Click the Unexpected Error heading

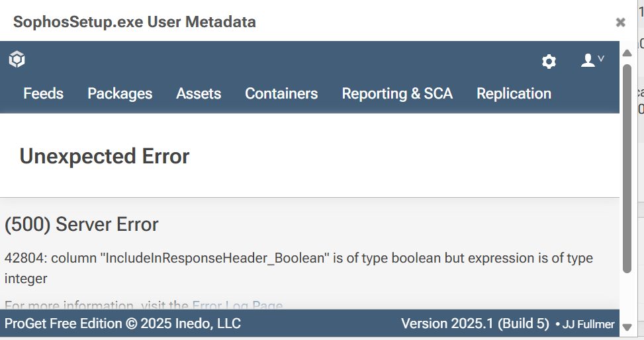tap(105, 157)
